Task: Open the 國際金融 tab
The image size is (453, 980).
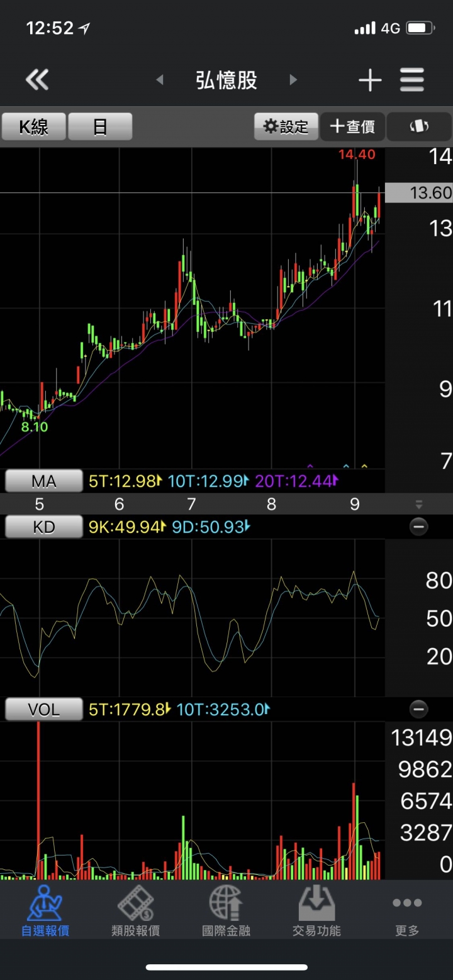Action: pyautogui.click(x=226, y=910)
